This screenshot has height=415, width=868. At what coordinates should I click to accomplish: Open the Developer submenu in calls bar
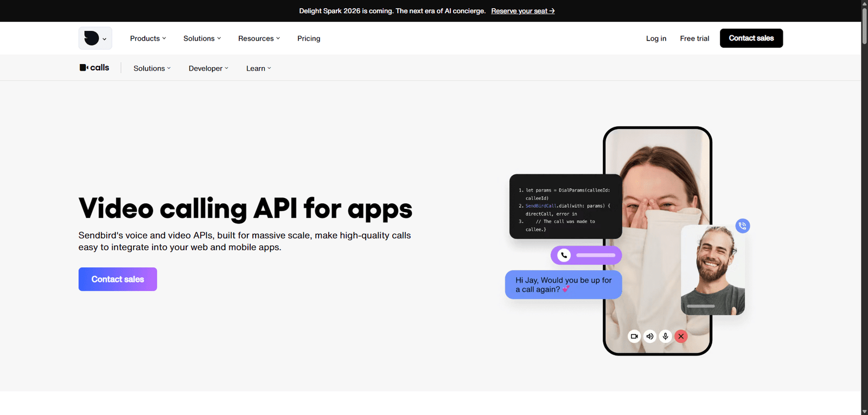[x=208, y=68]
